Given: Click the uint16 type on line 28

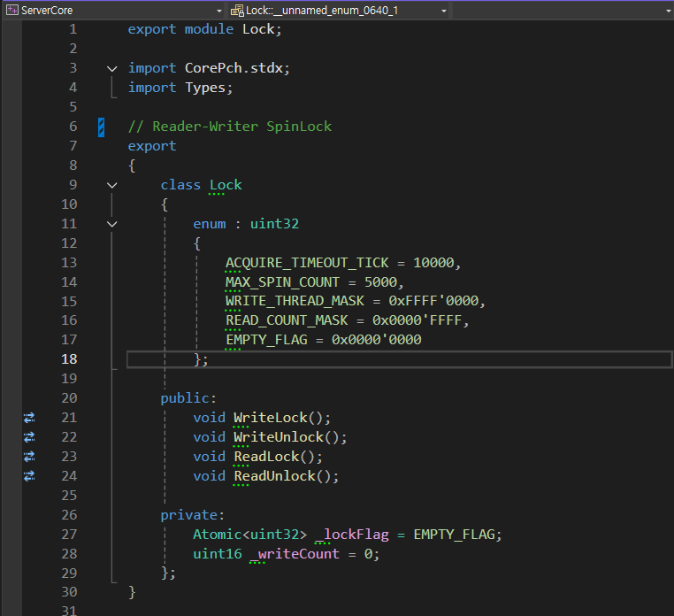Looking at the screenshot, I should pos(217,554).
